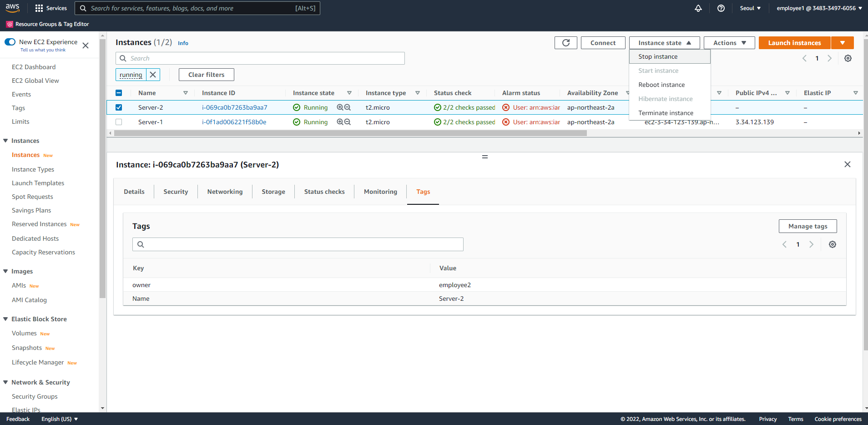This screenshot has height=425, width=868.
Task: Zoom in on Server-1 instance state
Action: (340, 122)
